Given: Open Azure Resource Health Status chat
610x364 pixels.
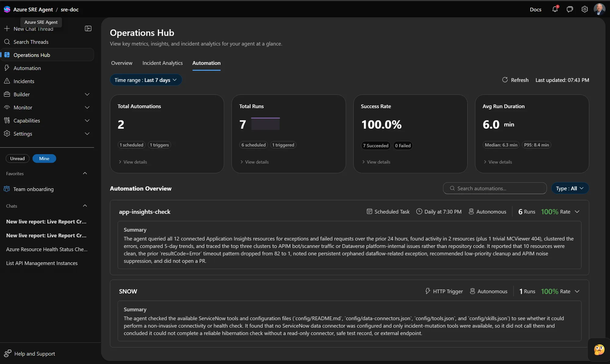Looking at the screenshot, I should [47, 249].
